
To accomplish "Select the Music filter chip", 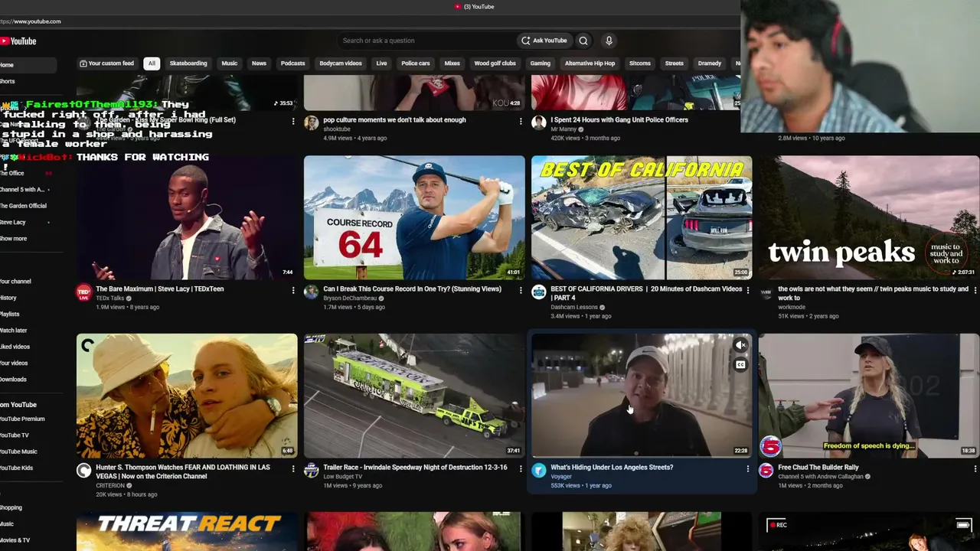I will click(x=230, y=64).
